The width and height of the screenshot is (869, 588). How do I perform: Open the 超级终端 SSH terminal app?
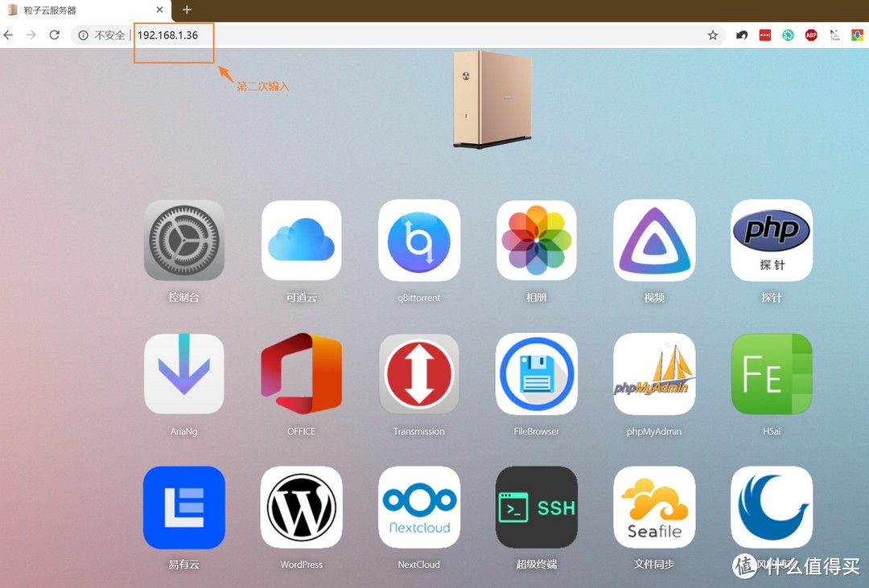(x=536, y=508)
